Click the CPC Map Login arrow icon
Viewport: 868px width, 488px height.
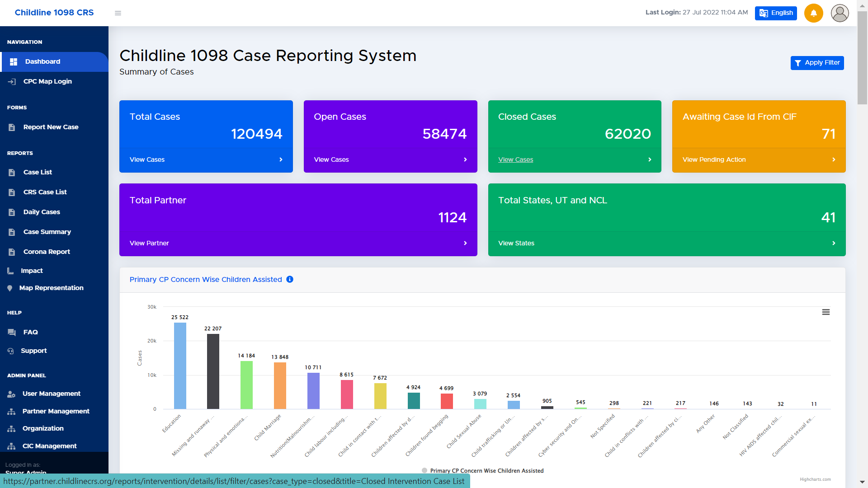pyautogui.click(x=12, y=82)
